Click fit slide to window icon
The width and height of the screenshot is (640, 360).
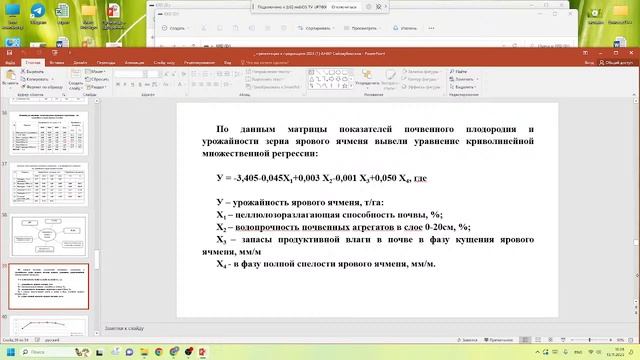[631, 340]
